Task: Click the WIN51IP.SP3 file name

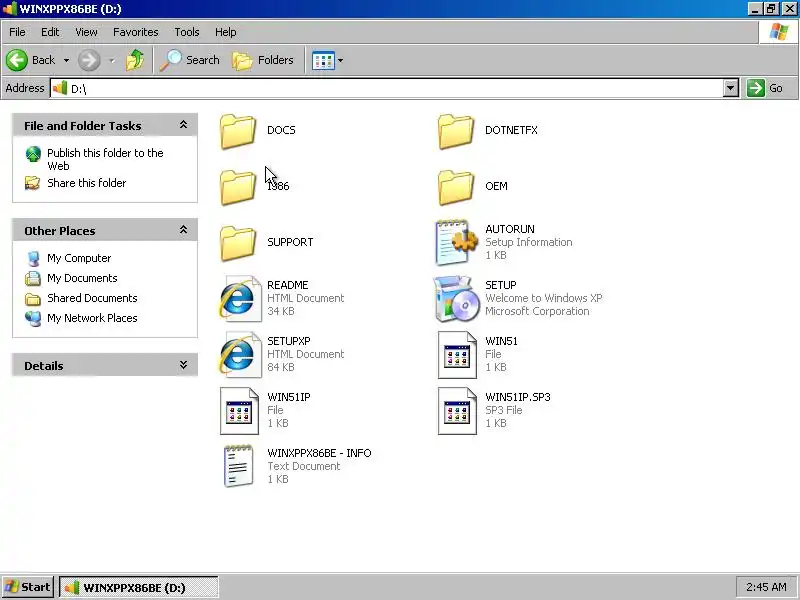Action: coord(518,397)
